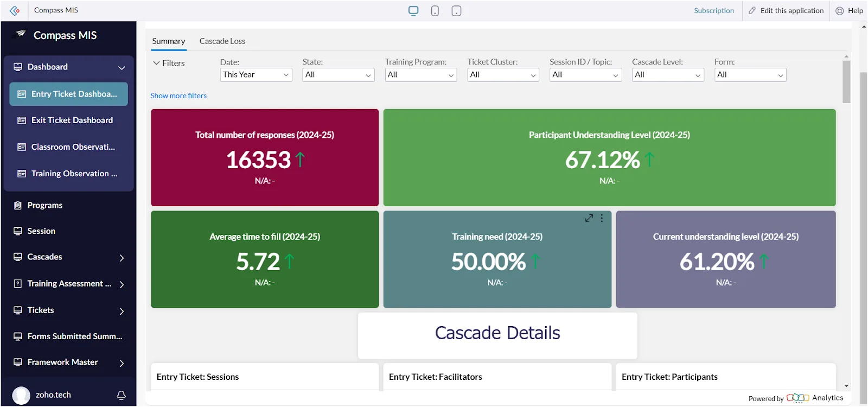This screenshot has width=868, height=407.
Task: Expand Training need card with maximize icon
Action: coord(589,218)
